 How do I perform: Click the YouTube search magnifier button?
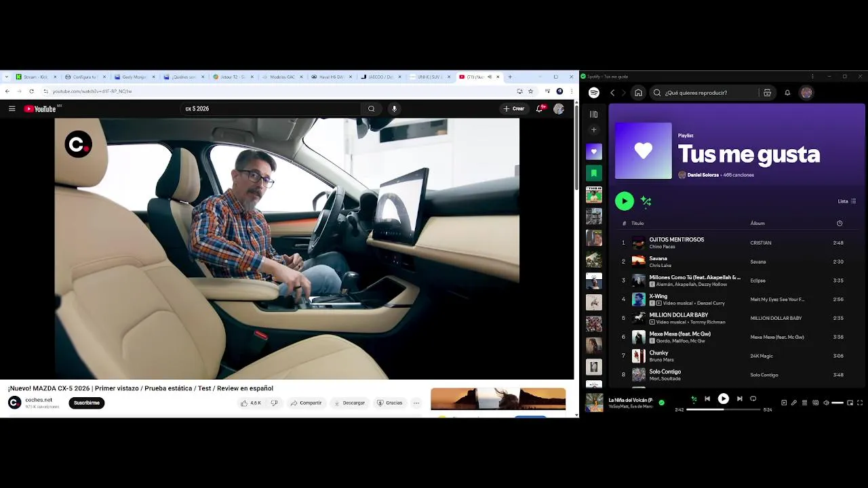click(x=371, y=108)
